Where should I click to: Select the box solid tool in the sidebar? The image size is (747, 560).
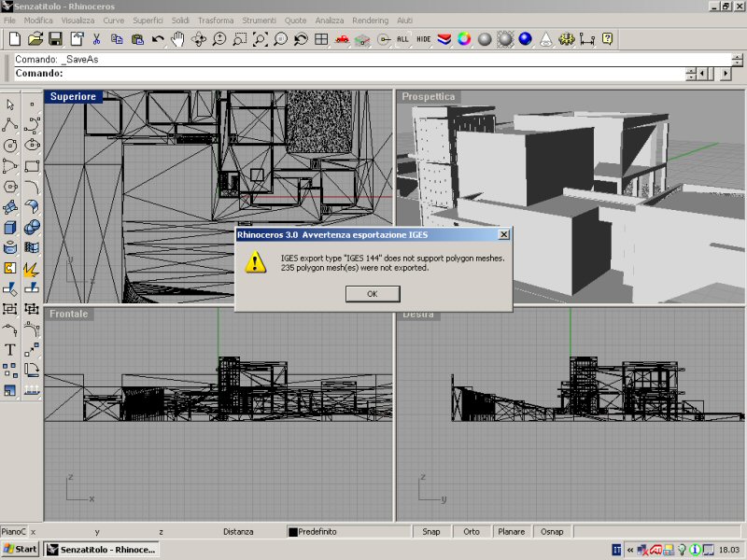coord(10,228)
